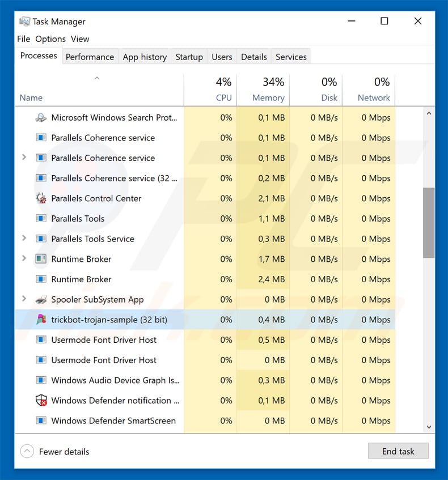Switch to the App history tab

145,57
